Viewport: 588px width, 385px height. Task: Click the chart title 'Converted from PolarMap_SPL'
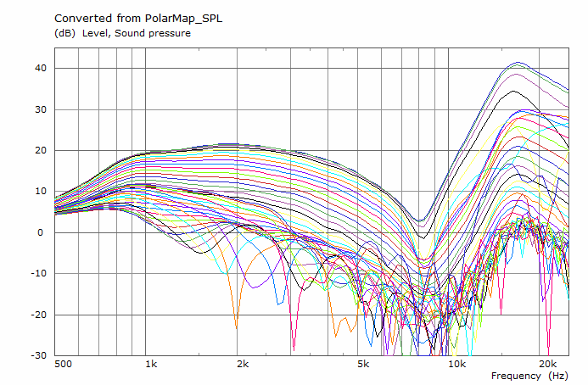138,19
